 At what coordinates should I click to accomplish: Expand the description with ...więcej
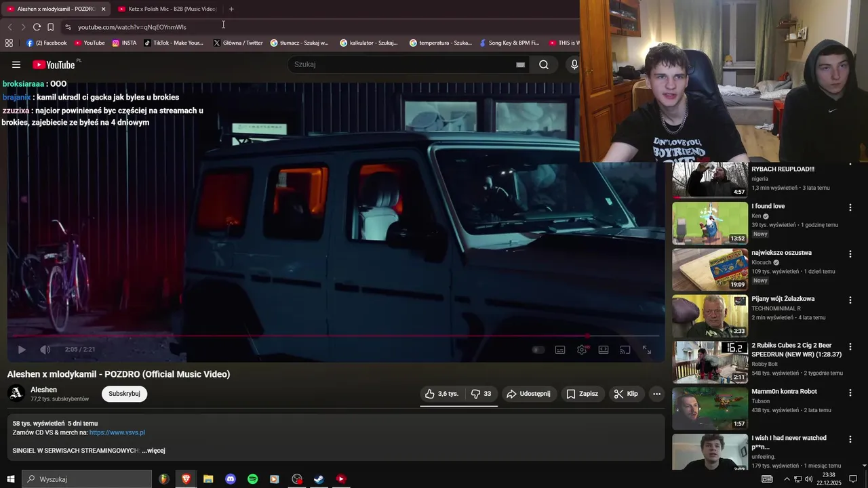pyautogui.click(x=153, y=451)
